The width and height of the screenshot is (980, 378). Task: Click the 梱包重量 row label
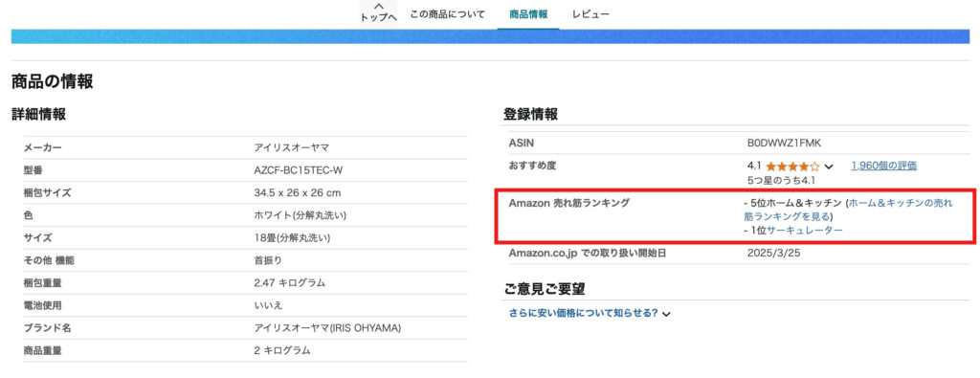(x=42, y=282)
